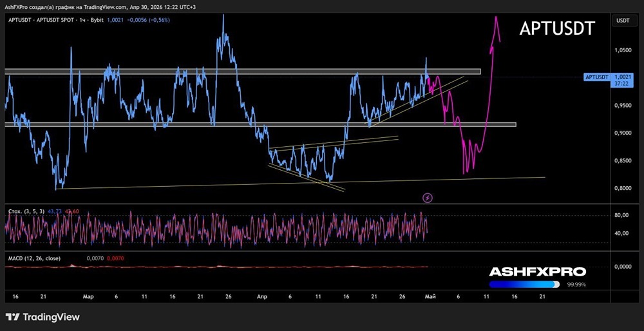Click the TradingView logo at bottom left
The image size is (644, 331).
[x=43, y=317]
